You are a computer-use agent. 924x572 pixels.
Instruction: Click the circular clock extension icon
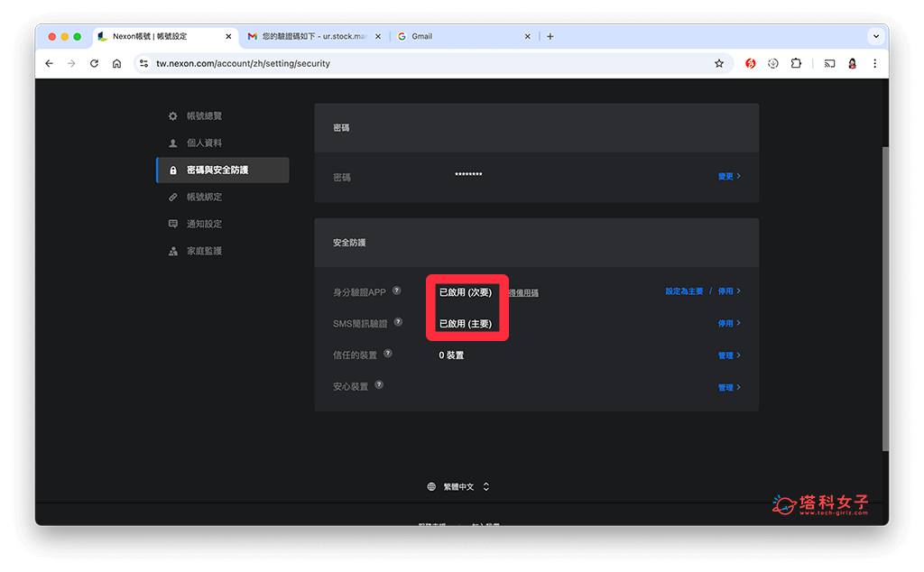[773, 63]
